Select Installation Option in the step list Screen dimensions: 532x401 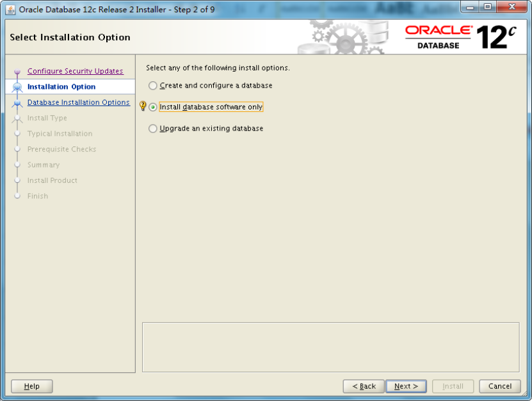point(61,87)
